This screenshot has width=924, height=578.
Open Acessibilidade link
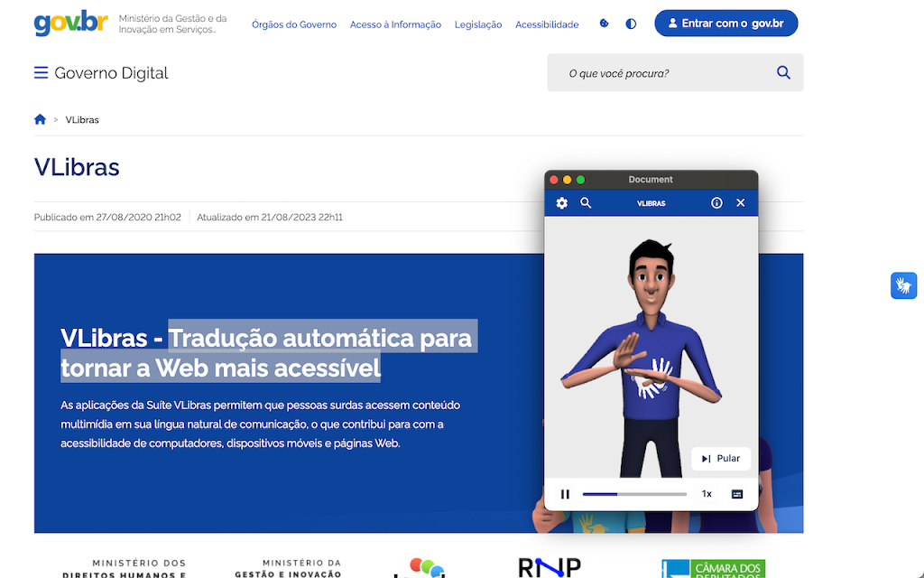pyautogui.click(x=547, y=24)
